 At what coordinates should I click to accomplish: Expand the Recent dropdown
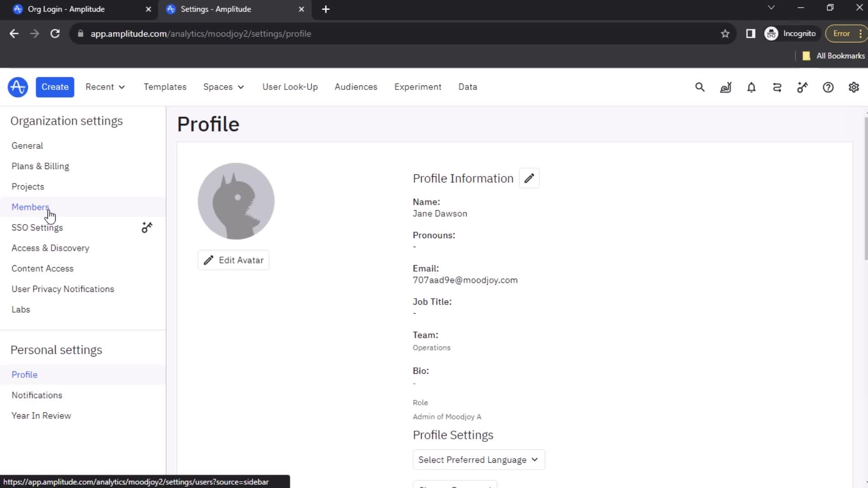tap(105, 87)
